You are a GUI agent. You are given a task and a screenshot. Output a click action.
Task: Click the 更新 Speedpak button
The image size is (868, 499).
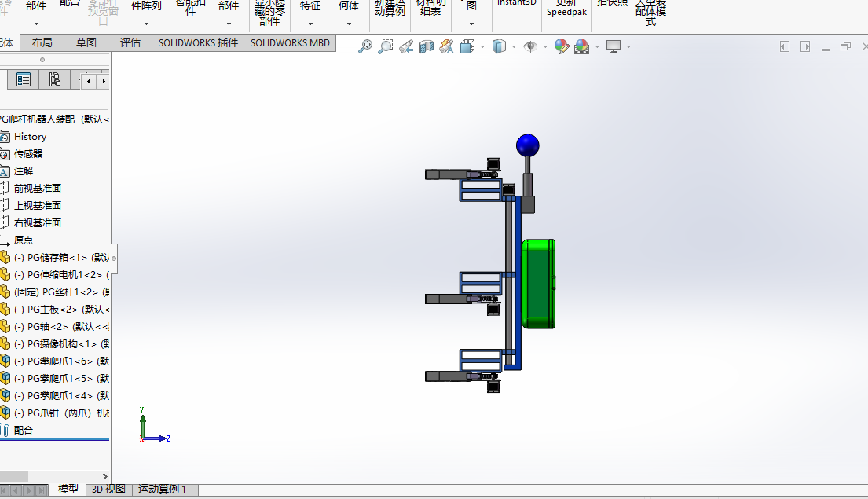pyautogui.click(x=566, y=8)
